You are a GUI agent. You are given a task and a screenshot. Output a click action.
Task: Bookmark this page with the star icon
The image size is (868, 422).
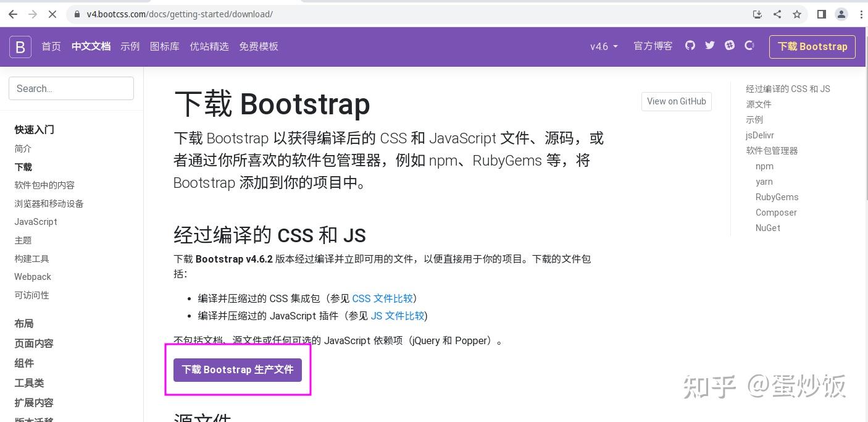coord(797,14)
